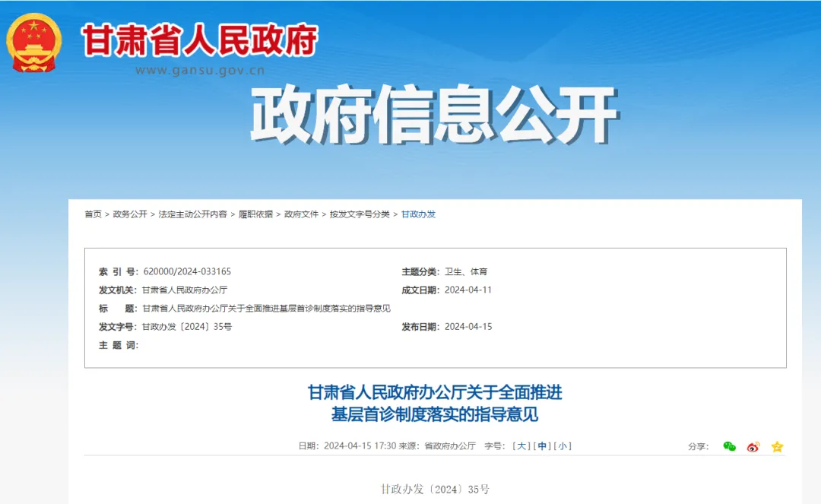This screenshot has width=821, height=504.
Task: Click centered 甘政办发〔2024〕35号 document number
Action: pyautogui.click(x=435, y=490)
